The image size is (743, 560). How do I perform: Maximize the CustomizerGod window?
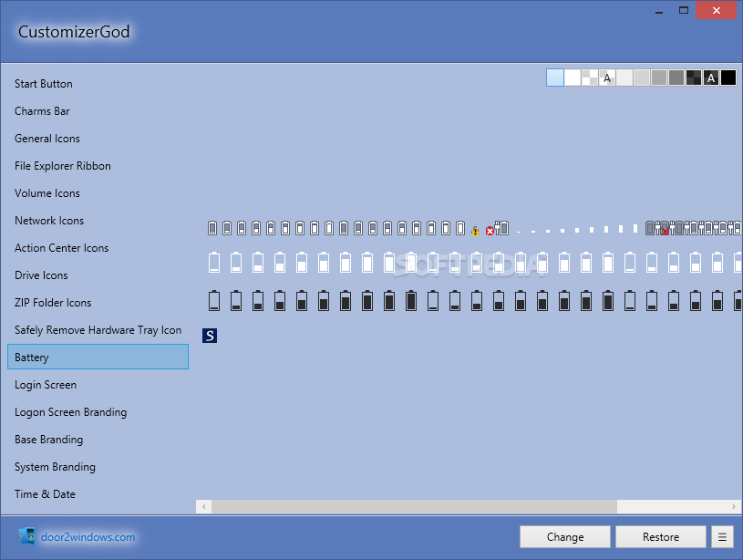tap(684, 10)
